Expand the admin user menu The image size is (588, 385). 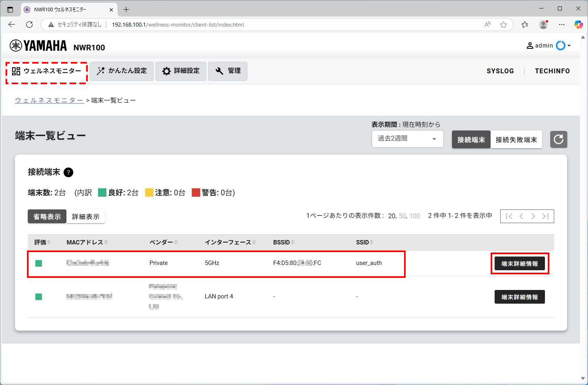[x=549, y=46]
